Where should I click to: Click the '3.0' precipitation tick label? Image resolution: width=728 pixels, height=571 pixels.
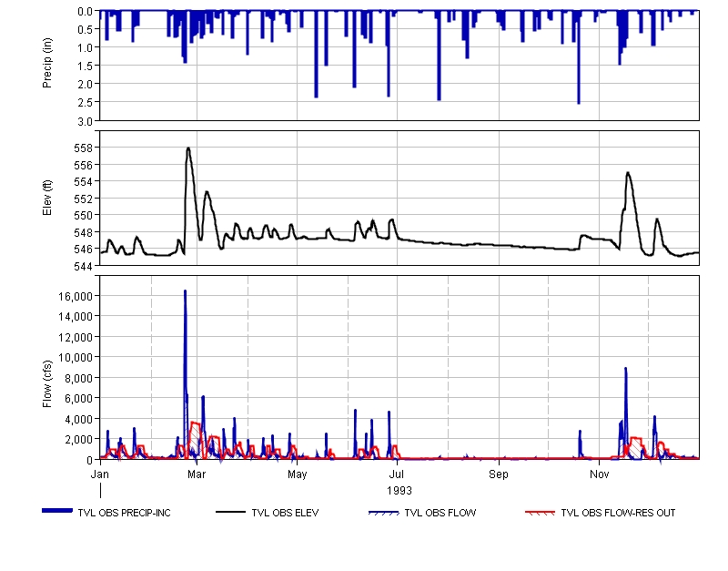85,121
